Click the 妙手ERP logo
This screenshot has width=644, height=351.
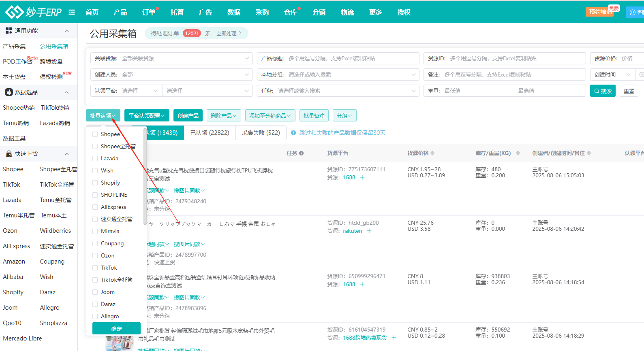coord(33,12)
